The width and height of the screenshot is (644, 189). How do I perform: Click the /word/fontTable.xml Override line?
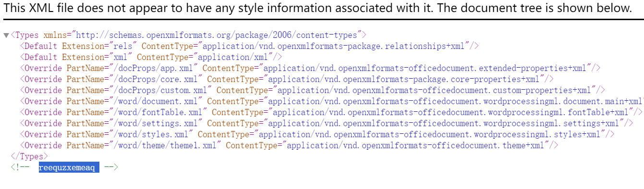[x=331, y=112]
